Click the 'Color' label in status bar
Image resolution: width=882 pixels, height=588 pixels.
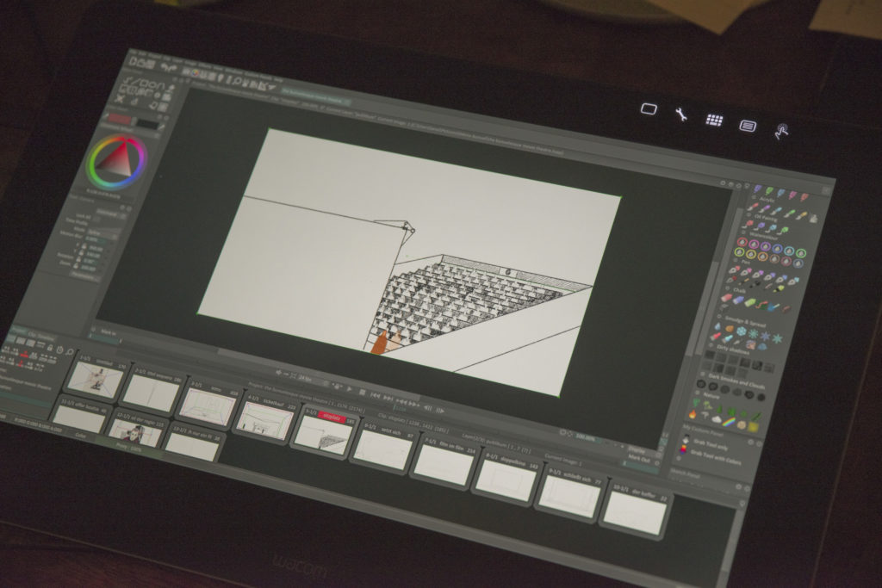click(81, 436)
